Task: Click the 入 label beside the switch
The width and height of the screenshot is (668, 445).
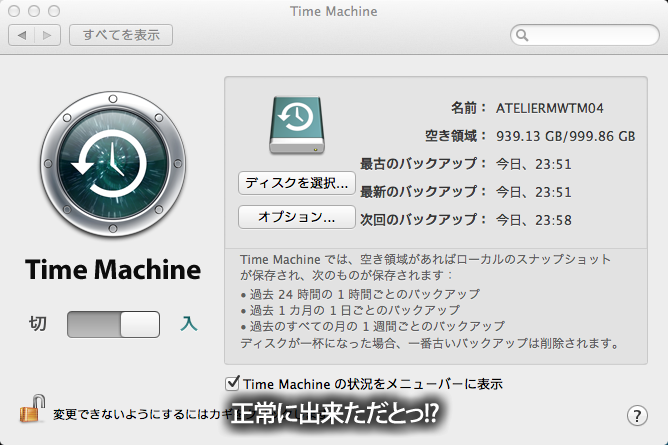Action: 188,324
